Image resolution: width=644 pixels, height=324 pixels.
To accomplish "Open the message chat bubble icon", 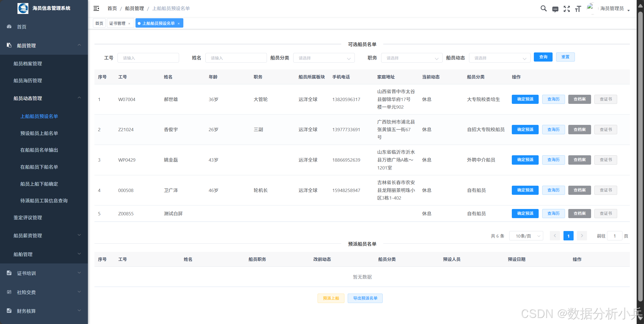I will [x=555, y=9].
